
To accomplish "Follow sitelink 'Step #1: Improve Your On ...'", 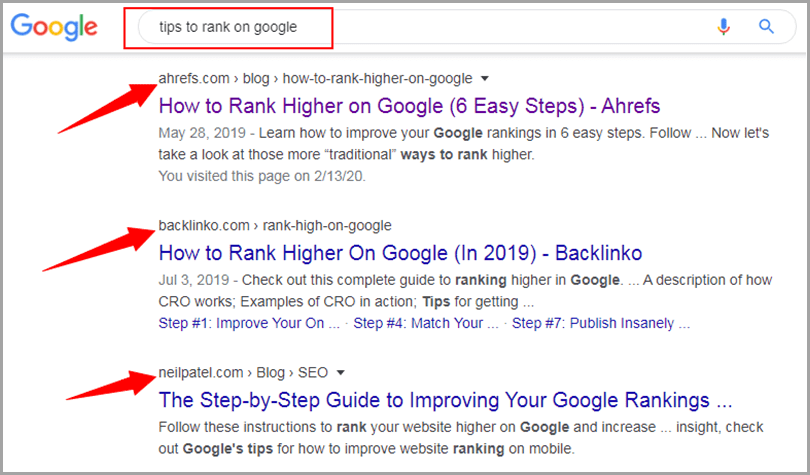I will pyautogui.click(x=249, y=323).
